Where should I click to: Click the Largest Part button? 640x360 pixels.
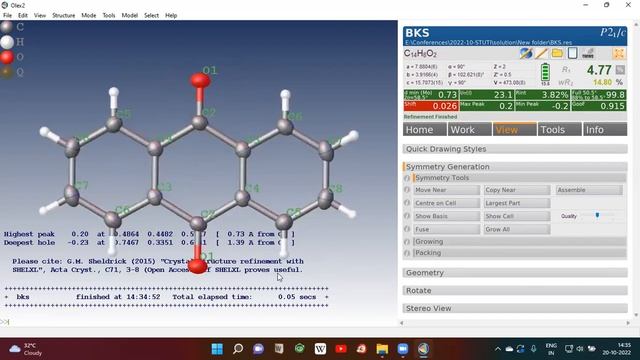click(517, 203)
